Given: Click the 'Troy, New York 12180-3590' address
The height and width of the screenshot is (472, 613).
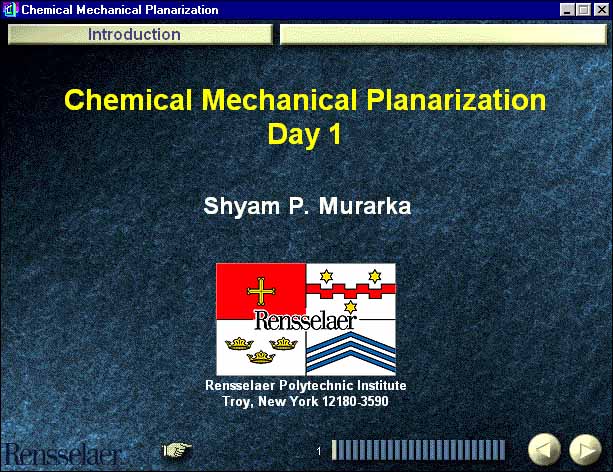Looking at the screenshot, I should [x=305, y=402].
